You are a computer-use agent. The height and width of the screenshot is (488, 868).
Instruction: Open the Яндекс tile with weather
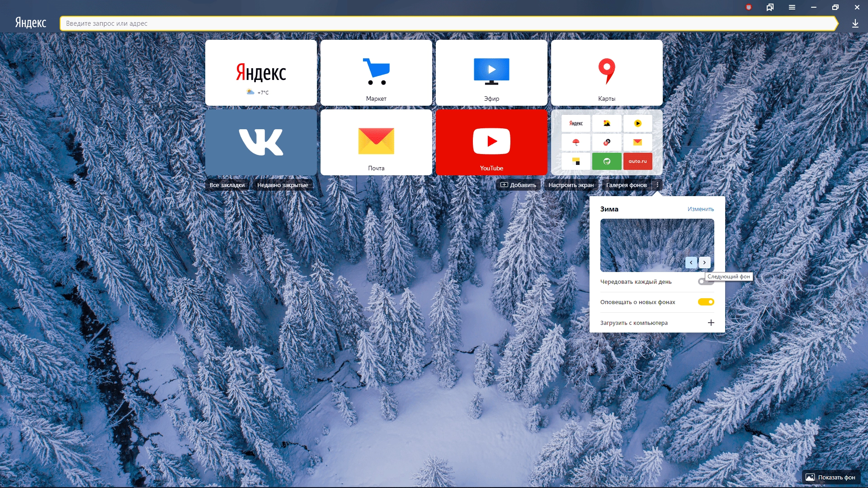[261, 73]
